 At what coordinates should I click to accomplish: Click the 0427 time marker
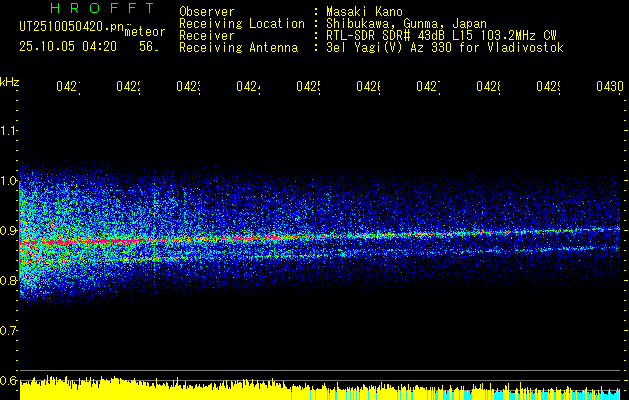(x=428, y=87)
